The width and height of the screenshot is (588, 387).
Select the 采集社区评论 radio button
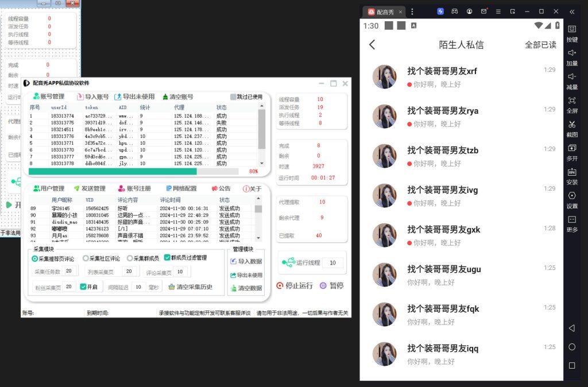click(86, 258)
